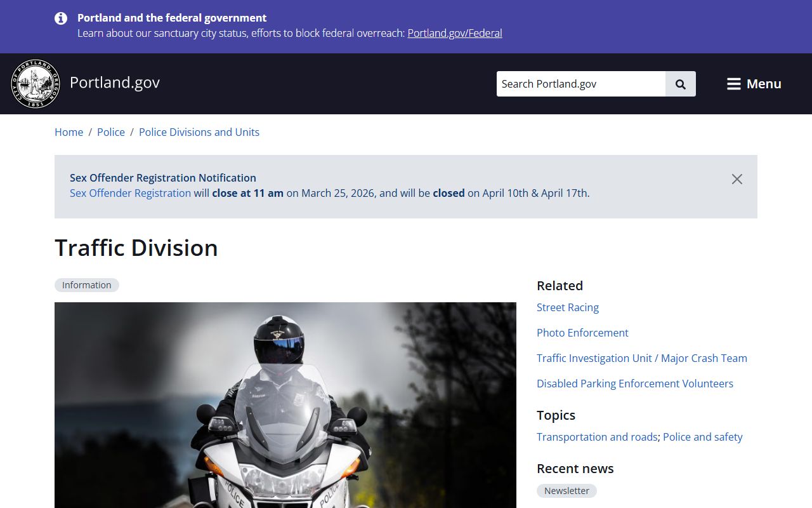Image resolution: width=812 pixels, height=508 pixels.
Task: Click the Search Portland.gov input field
Action: (x=581, y=84)
